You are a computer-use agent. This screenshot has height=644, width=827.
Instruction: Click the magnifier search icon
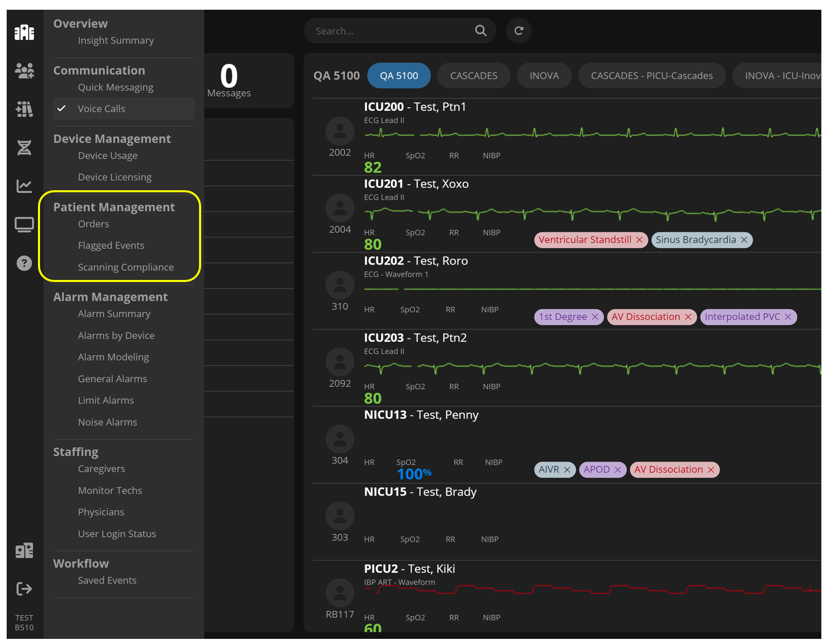(480, 31)
